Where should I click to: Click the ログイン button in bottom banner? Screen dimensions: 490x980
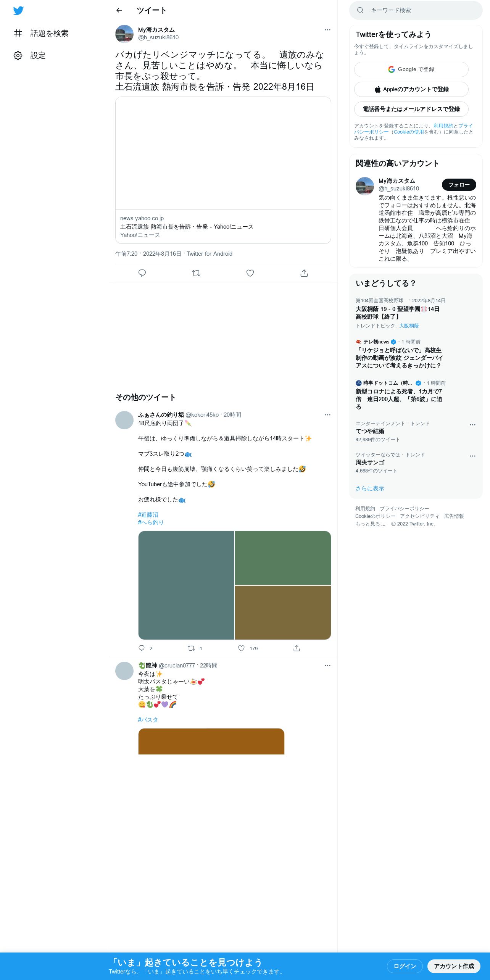pos(405,966)
